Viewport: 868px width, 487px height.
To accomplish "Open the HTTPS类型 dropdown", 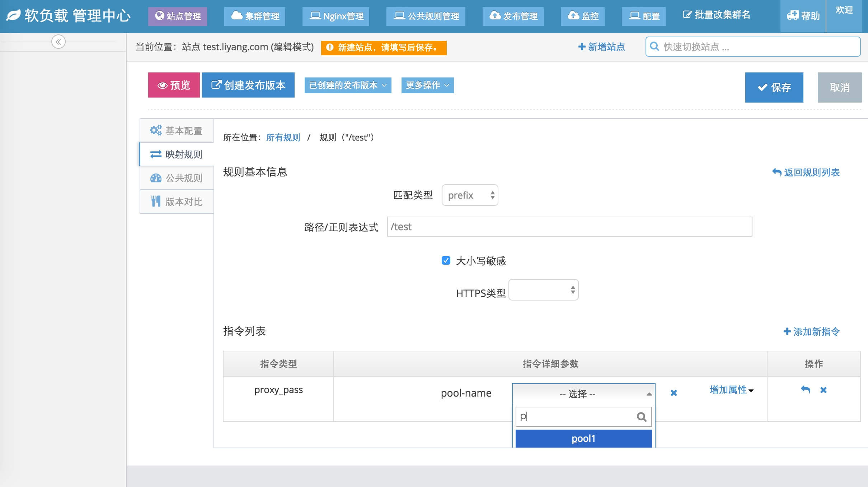I will [x=543, y=290].
